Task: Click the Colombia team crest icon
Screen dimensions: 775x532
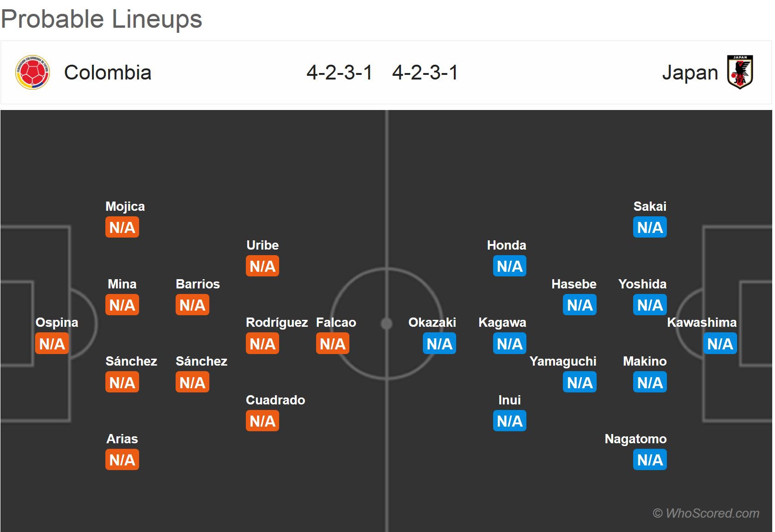Action: coord(32,73)
